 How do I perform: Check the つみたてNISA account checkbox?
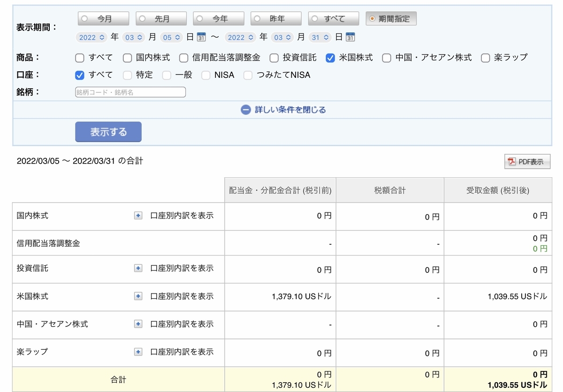(248, 75)
